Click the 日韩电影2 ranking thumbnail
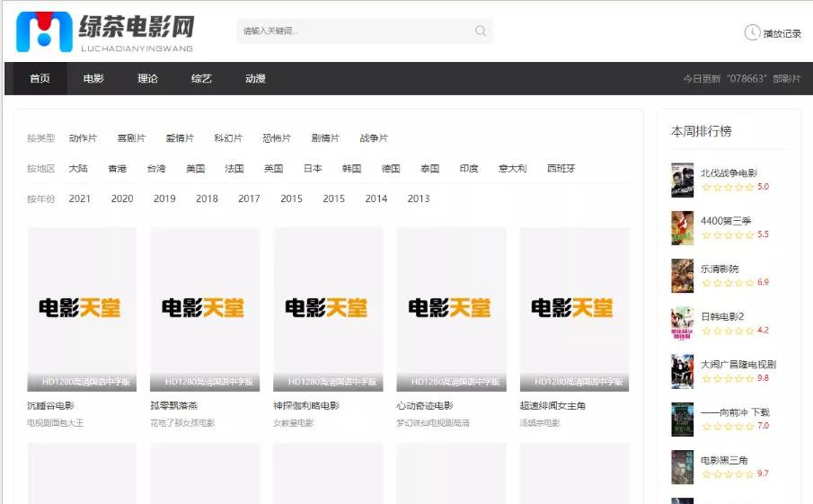Image resolution: width=813 pixels, height=504 pixels. click(x=683, y=323)
